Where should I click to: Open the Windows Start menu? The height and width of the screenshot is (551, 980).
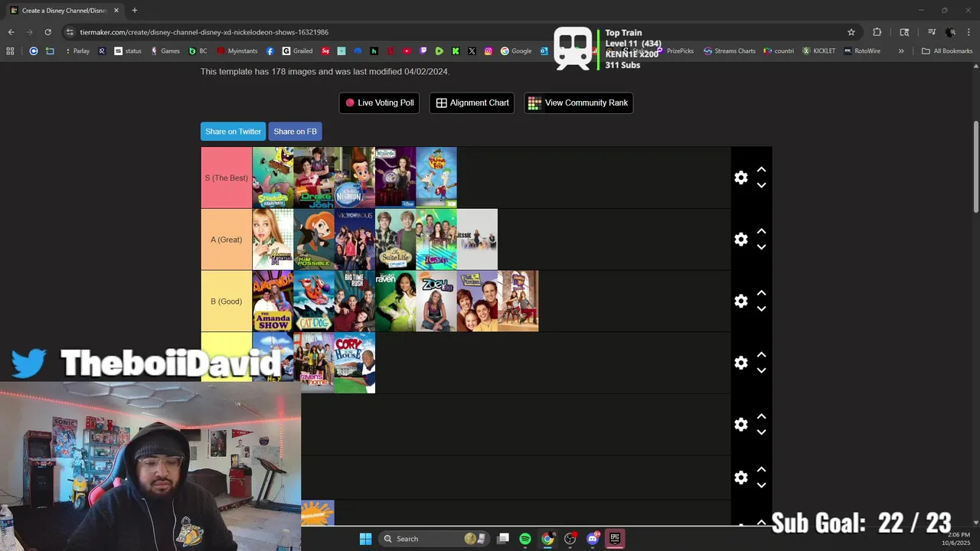[x=365, y=539]
